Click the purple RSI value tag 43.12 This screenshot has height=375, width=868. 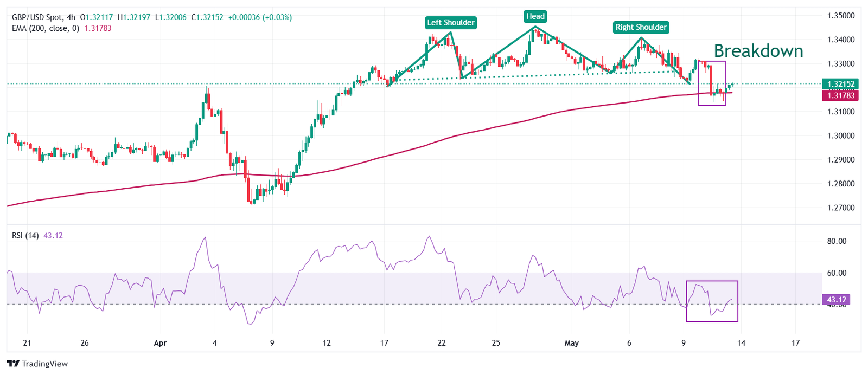point(836,300)
